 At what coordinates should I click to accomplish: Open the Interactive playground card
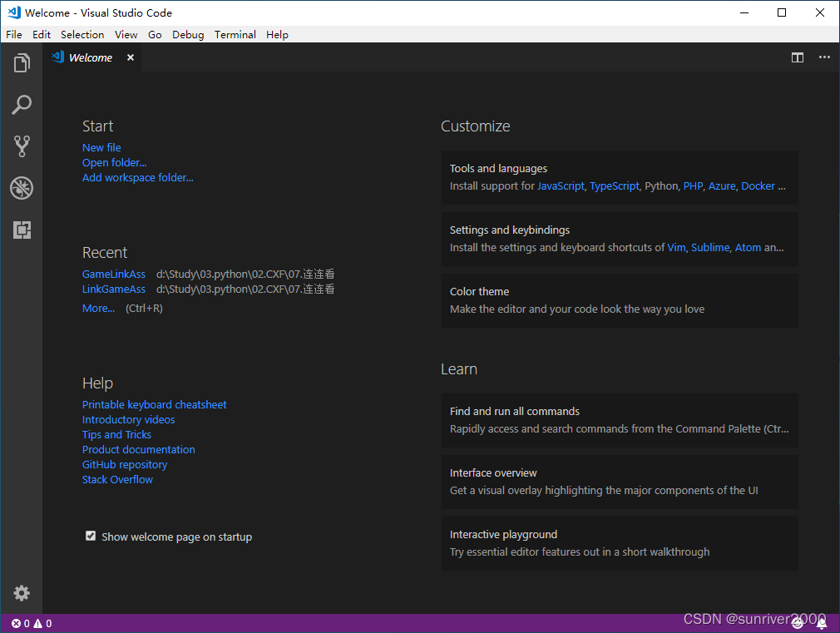click(x=620, y=543)
